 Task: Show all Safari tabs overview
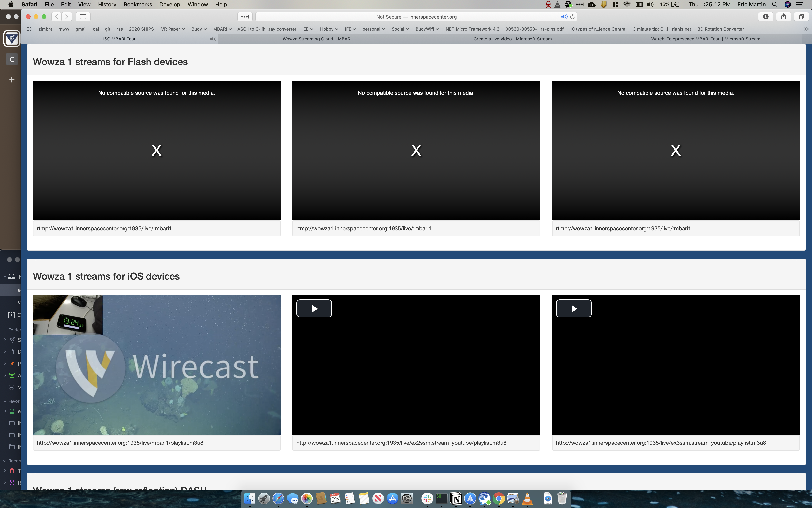[x=801, y=16]
